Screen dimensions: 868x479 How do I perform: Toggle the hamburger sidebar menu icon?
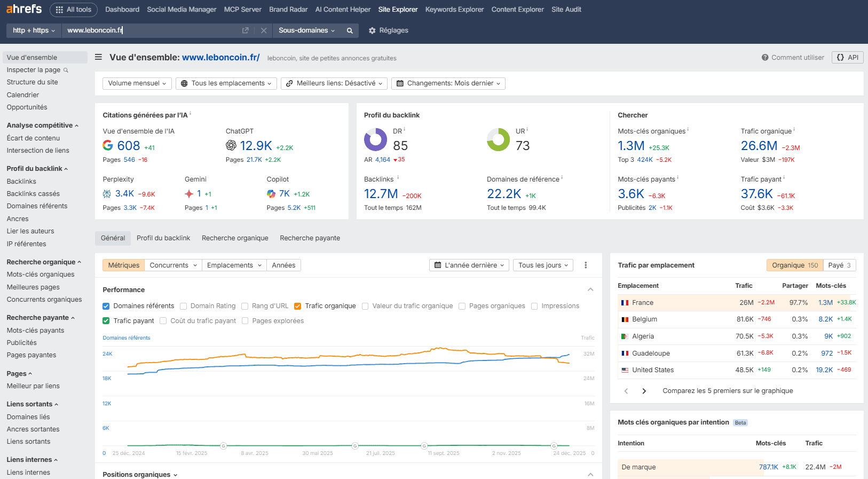pos(98,57)
